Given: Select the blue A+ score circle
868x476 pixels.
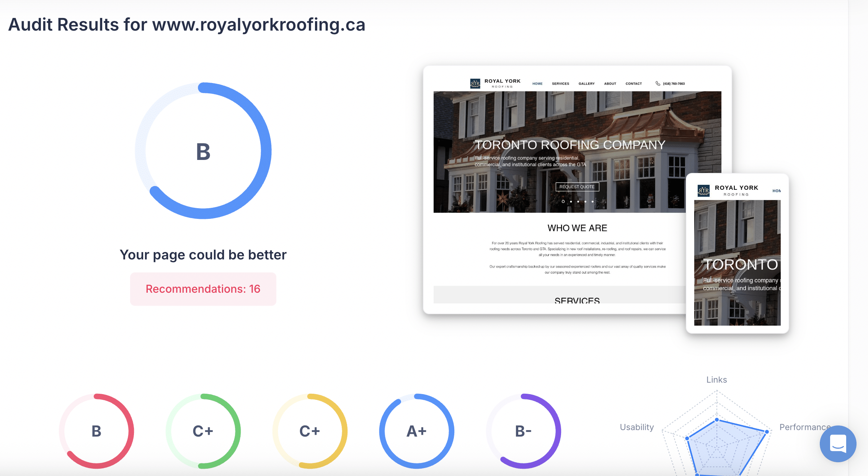Looking at the screenshot, I should (x=417, y=431).
